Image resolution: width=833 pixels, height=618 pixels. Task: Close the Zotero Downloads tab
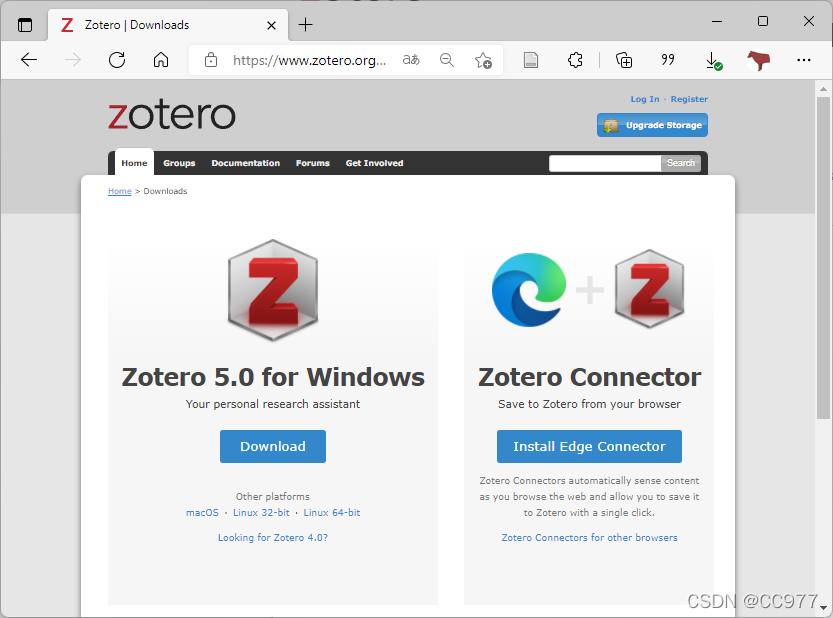[271, 25]
